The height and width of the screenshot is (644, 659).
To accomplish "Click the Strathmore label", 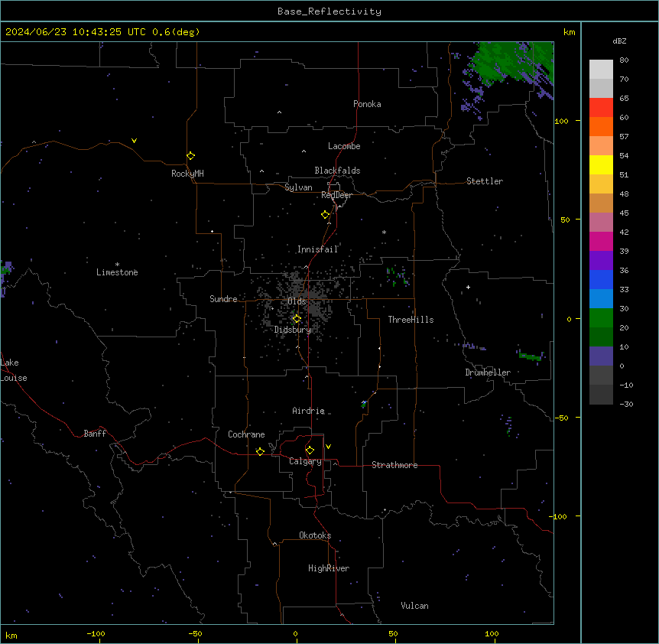I will 394,465.
